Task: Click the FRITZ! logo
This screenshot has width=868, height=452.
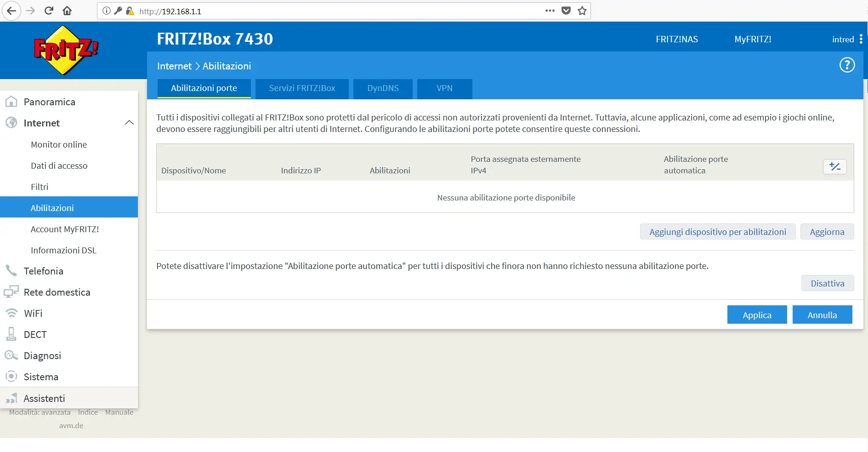Action: [66, 50]
